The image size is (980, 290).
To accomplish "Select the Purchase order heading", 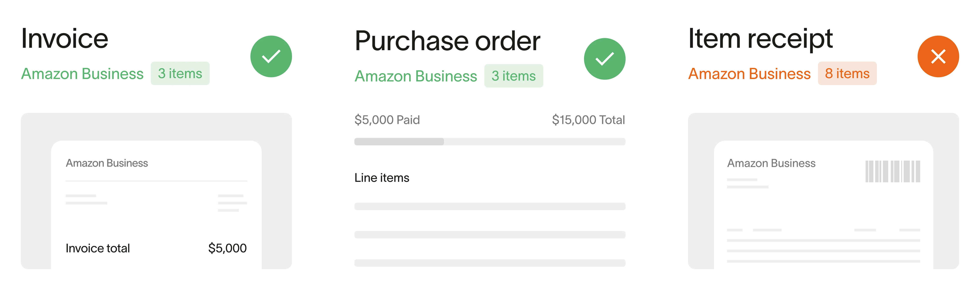I will pyautogui.click(x=447, y=41).
